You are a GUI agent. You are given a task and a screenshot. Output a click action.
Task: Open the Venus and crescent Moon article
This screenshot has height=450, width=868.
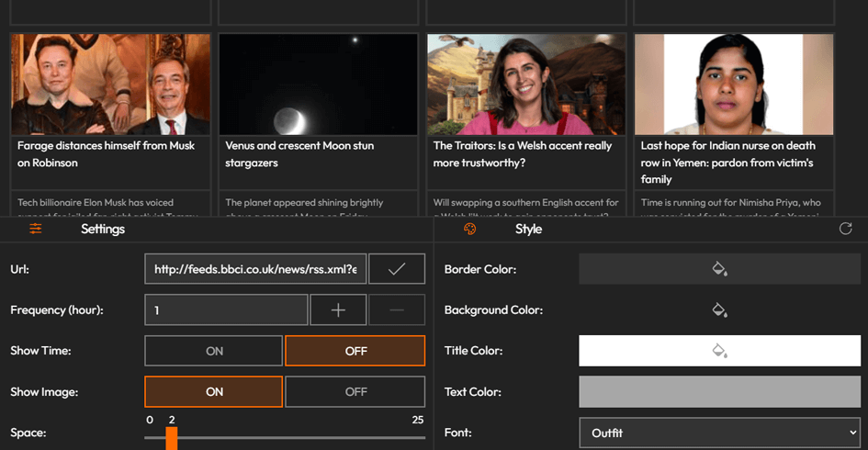tap(299, 153)
